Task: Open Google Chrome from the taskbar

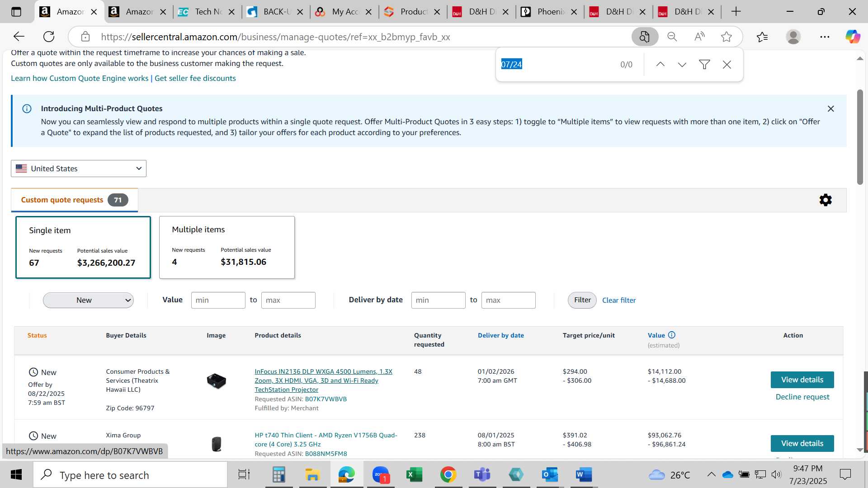Action: 448,475
